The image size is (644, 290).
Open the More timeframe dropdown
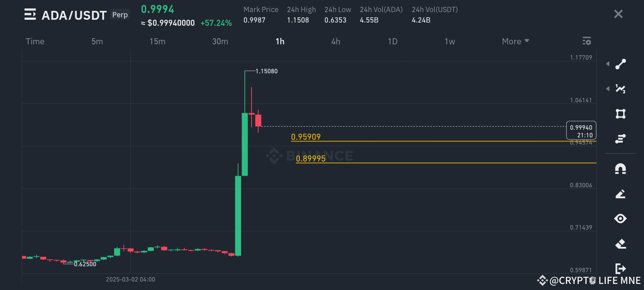pyautogui.click(x=515, y=41)
